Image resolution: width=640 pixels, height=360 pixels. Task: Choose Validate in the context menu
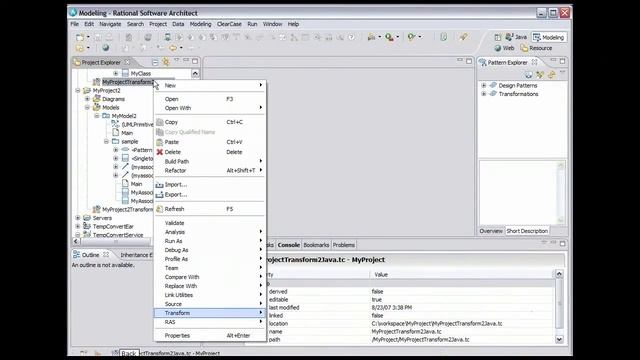210,223
